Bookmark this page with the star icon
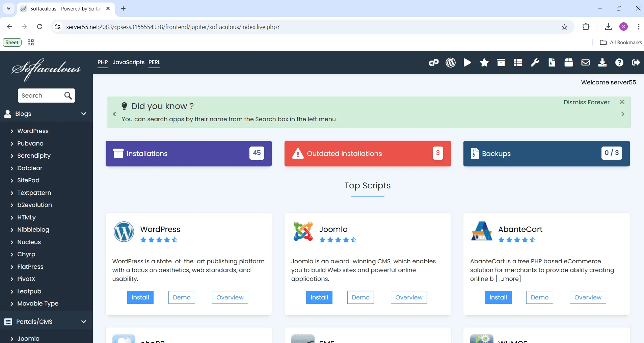644x343 pixels. [x=564, y=27]
